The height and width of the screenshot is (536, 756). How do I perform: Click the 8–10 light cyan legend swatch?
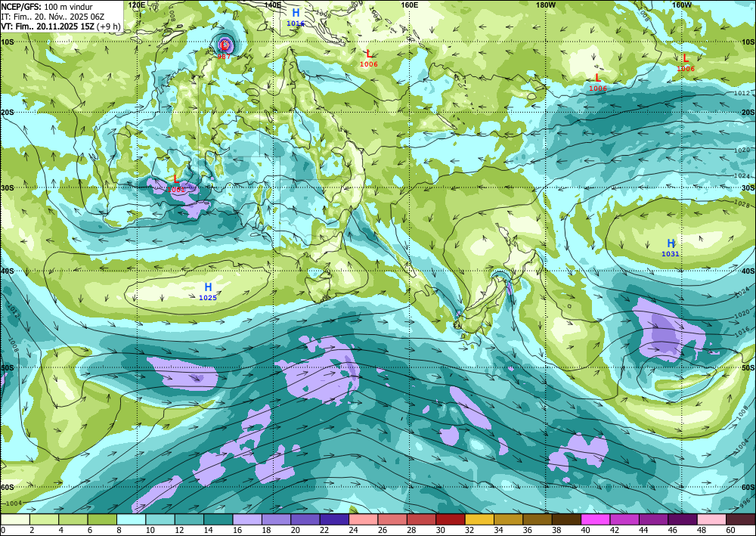[x=131, y=519]
